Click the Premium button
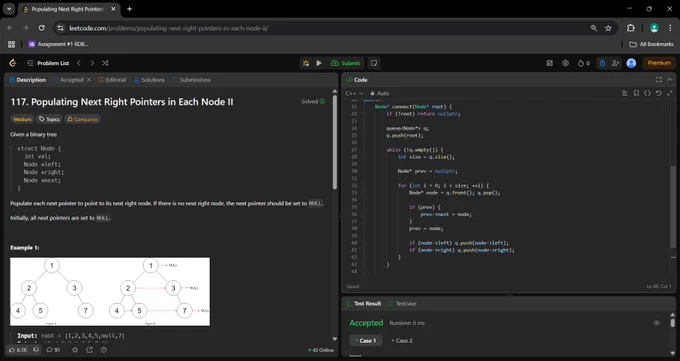The width and height of the screenshot is (680, 361). coord(659,63)
